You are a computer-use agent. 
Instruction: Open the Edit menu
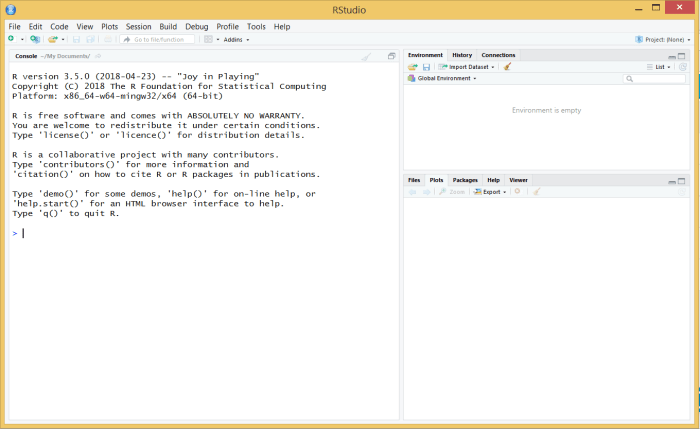coord(35,26)
